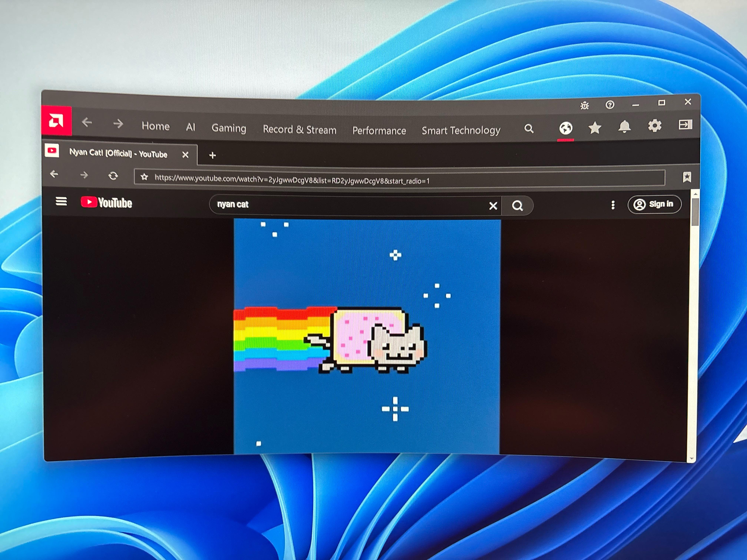Close the Nyan Cat YouTube tab
This screenshot has height=560, width=747.
pos(185,155)
